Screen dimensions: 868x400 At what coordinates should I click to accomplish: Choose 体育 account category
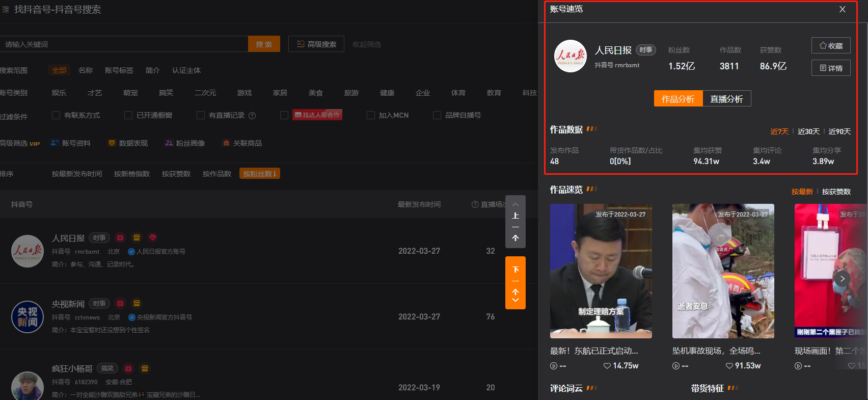pyautogui.click(x=458, y=93)
